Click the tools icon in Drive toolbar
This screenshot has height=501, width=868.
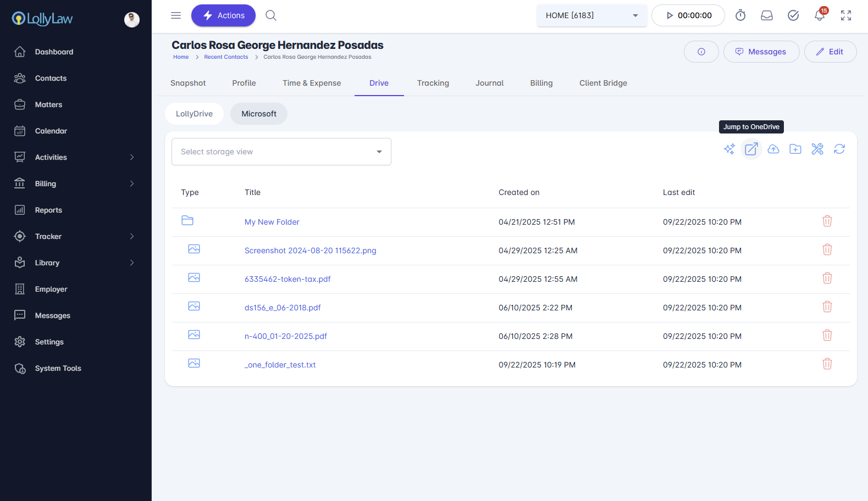point(817,149)
